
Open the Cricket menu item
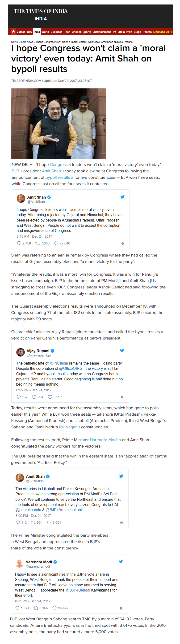[76, 32]
